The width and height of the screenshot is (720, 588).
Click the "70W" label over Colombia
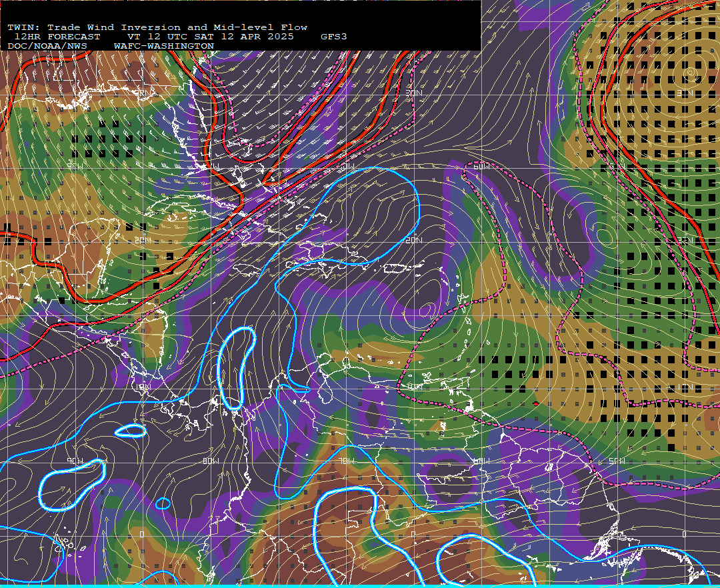(346, 461)
